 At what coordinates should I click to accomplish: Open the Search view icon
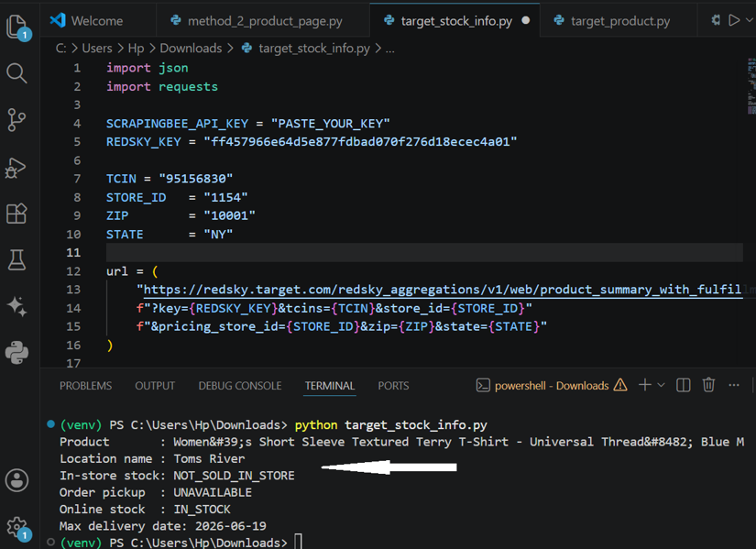pos(16,73)
